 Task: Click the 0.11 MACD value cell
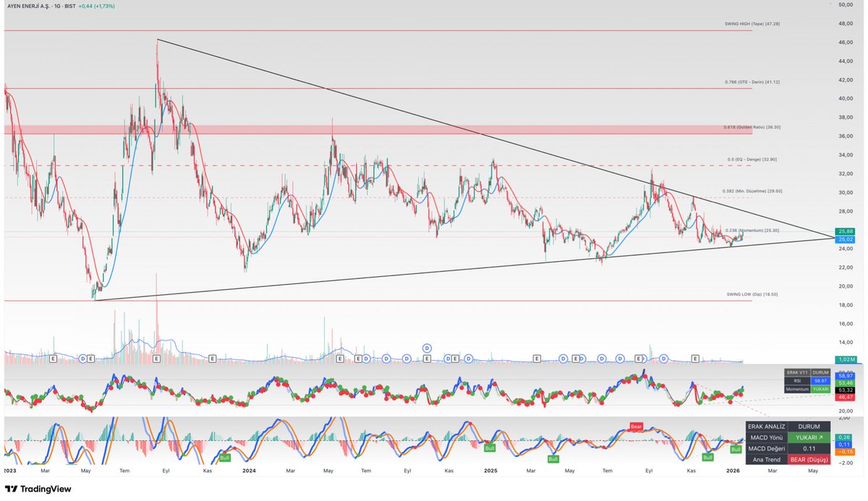[809, 448]
